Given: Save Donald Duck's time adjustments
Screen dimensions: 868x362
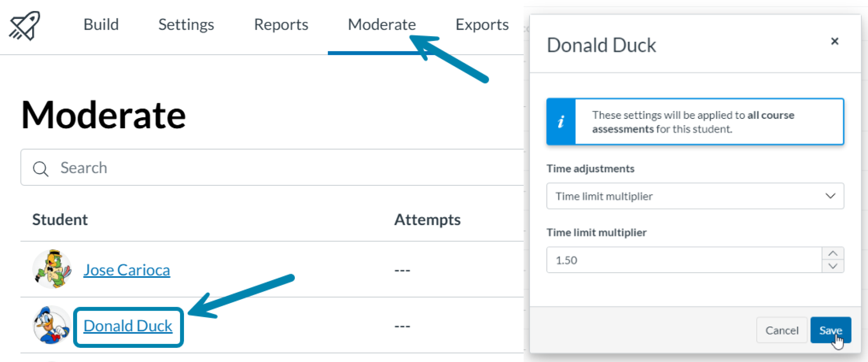Looking at the screenshot, I should pos(831,330).
